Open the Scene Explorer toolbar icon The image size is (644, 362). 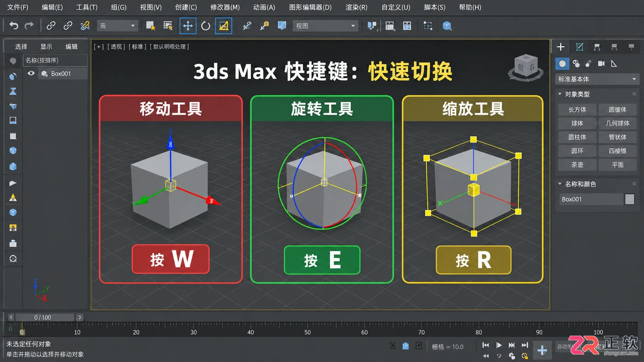point(390,26)
